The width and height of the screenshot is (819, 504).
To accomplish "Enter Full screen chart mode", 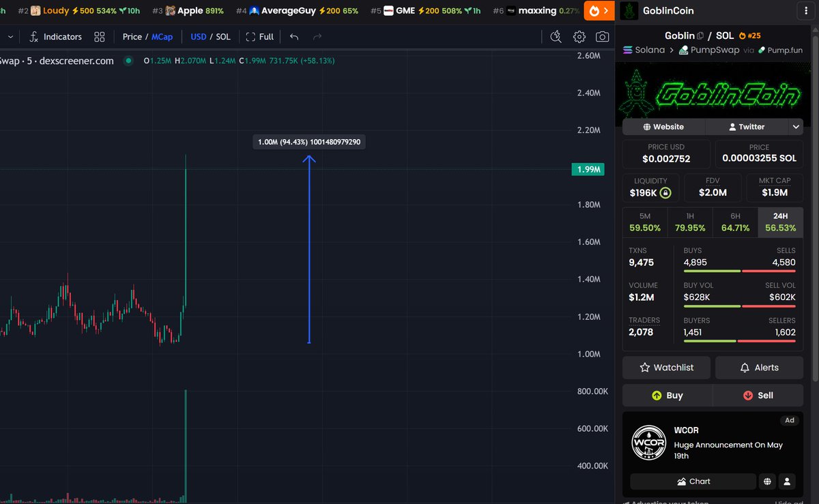I will [260, 37].
